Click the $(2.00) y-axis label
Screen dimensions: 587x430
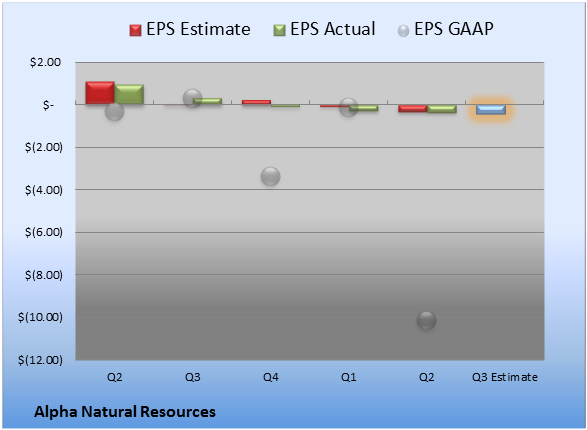44,147
